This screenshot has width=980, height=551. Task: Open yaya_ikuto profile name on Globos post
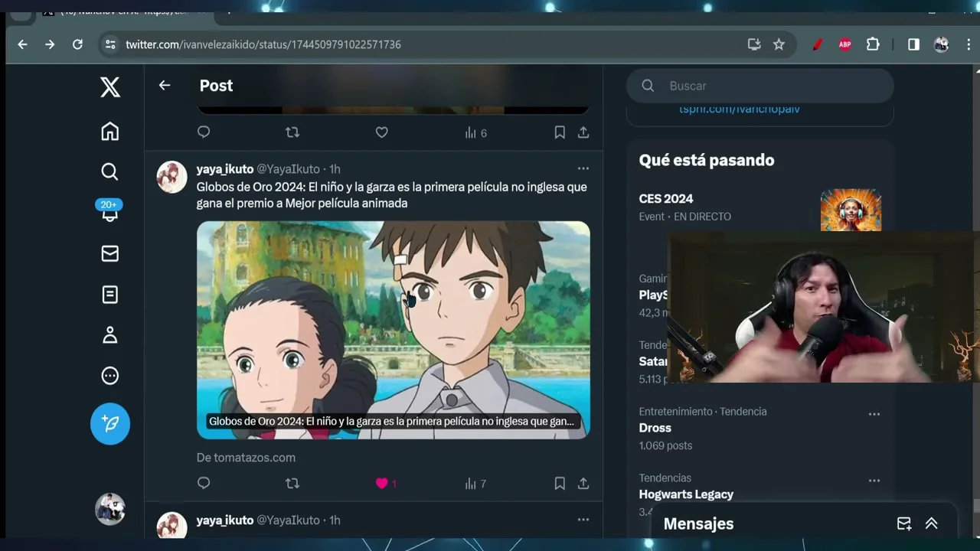click(x=225, y=169)
